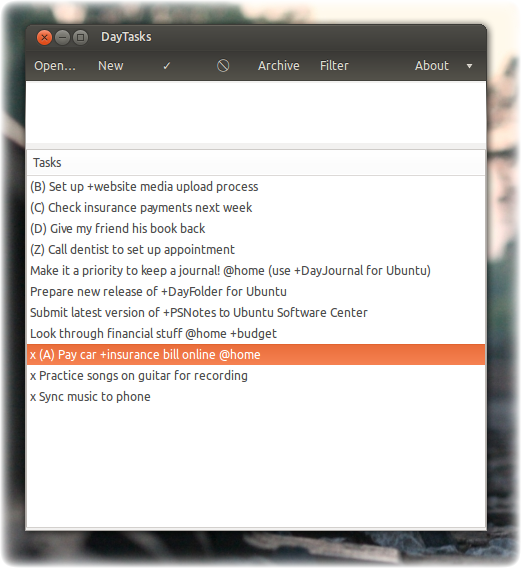Screen dimensions: 521x568
Task: Open the Filter option in the toolbar
Action: [334, 66]
